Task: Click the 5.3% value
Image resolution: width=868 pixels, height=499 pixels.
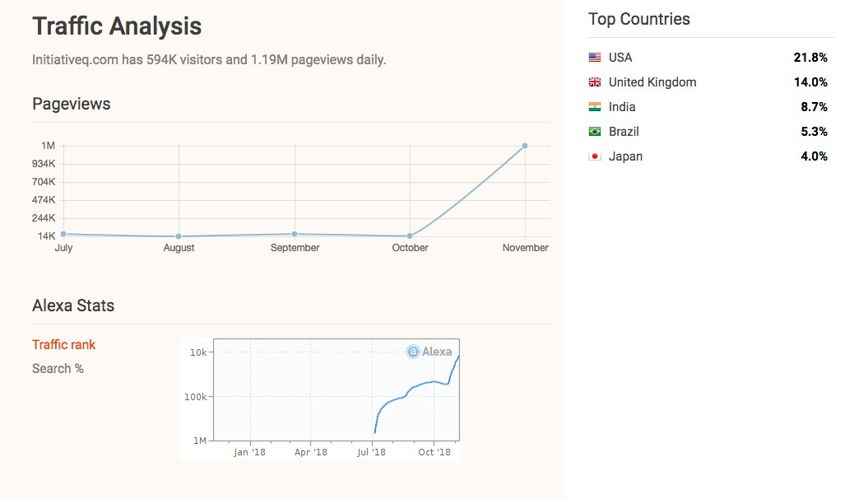Action: pos(814,132)
